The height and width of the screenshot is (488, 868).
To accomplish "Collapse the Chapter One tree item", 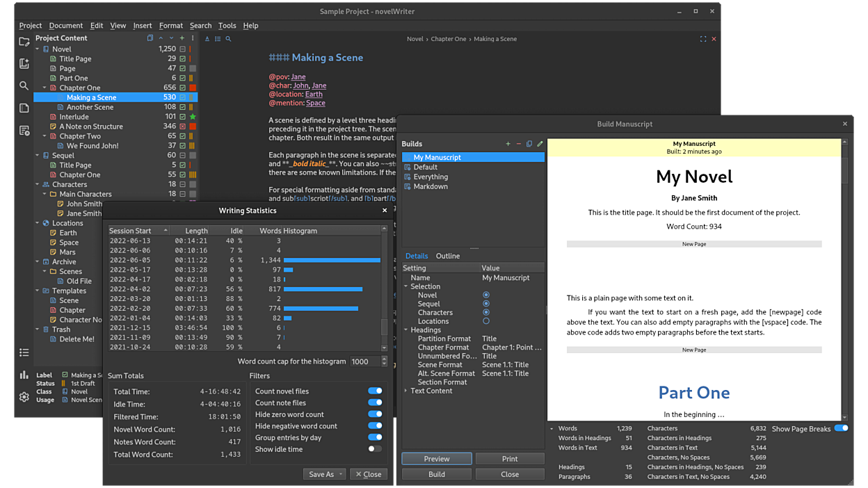I will click(x=45, y=88).
